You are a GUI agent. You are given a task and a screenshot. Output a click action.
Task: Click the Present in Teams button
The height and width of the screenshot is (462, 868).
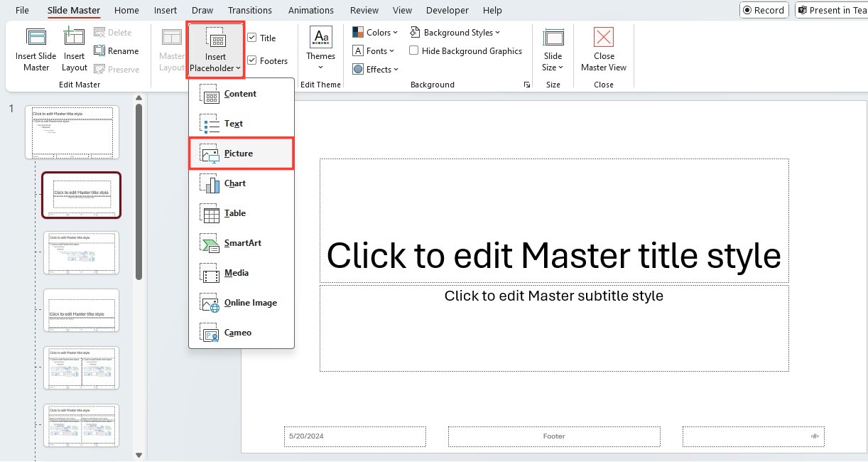click(831, 10)
